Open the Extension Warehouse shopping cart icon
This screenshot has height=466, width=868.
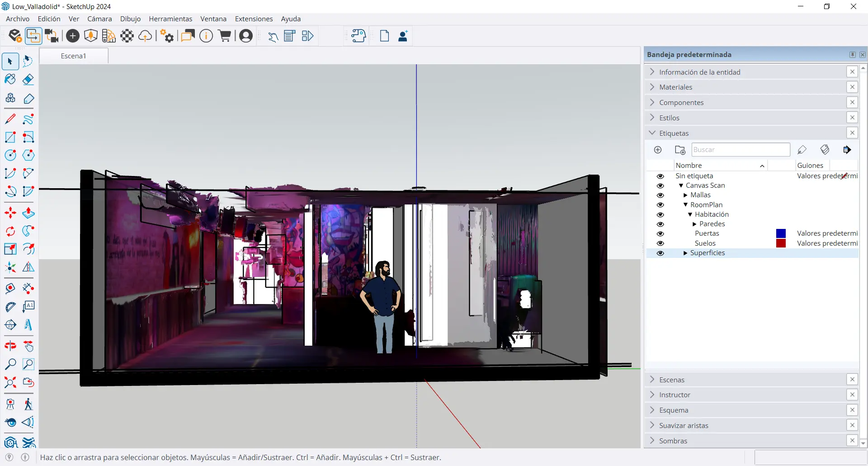click(225, 36)
